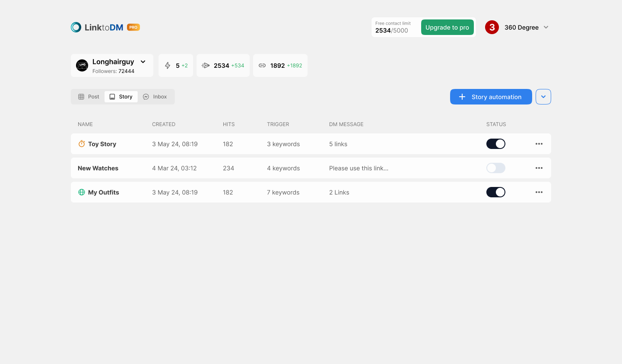Click the red notification badge showing 3

(x=492, y=27)
